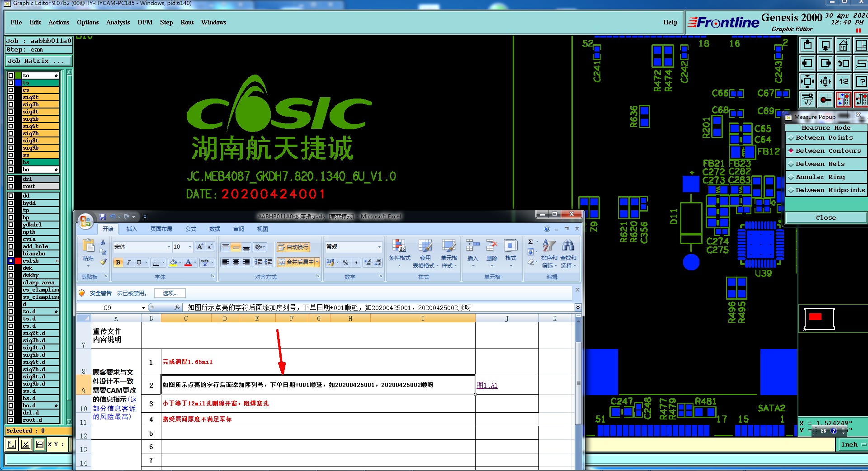Click the zoom home (house) icon

pos(844,46)
